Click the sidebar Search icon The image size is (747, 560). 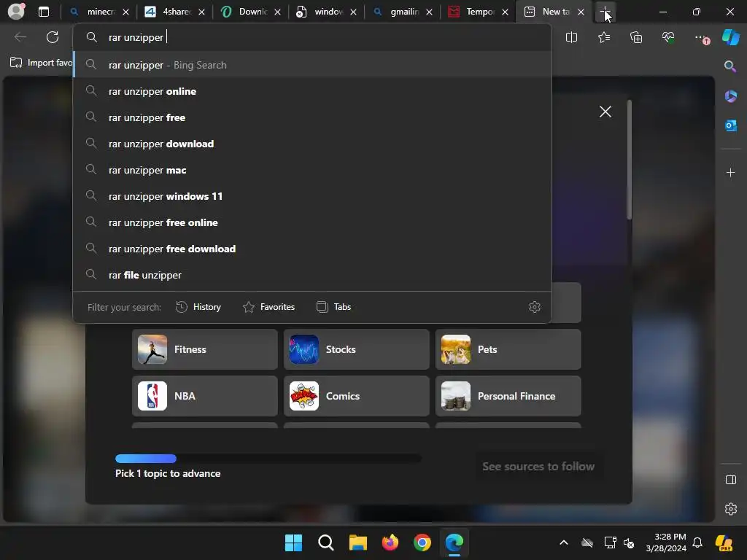coord(730,66)
